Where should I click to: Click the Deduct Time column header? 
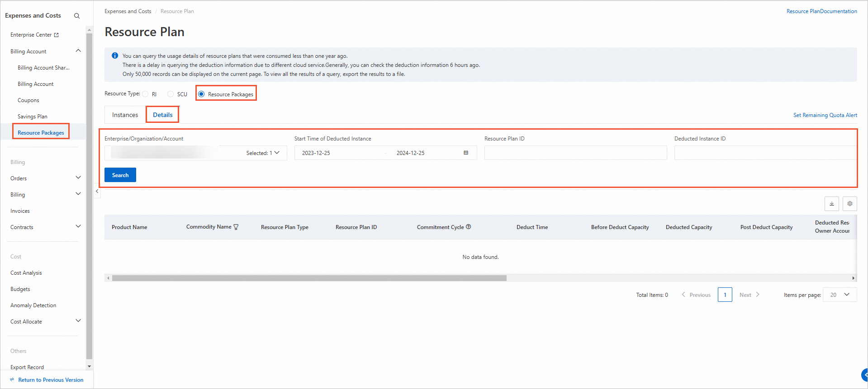pyautogui.click(x=532, y=227)
